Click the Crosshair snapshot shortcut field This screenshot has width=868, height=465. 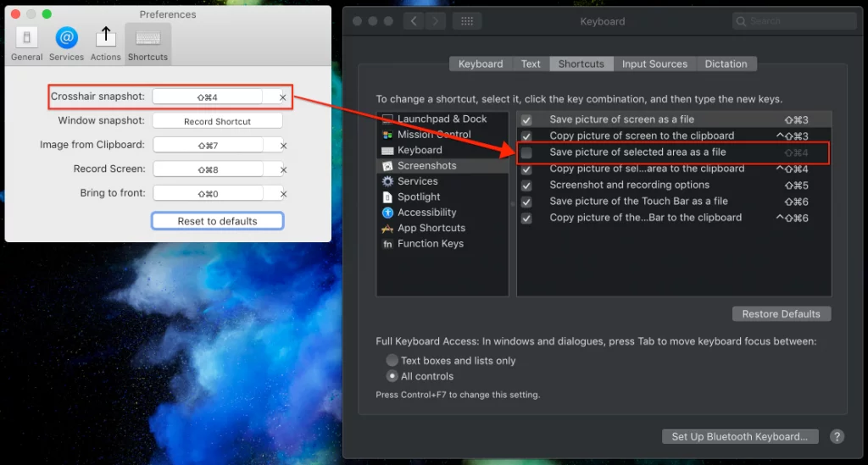point(208,97)
